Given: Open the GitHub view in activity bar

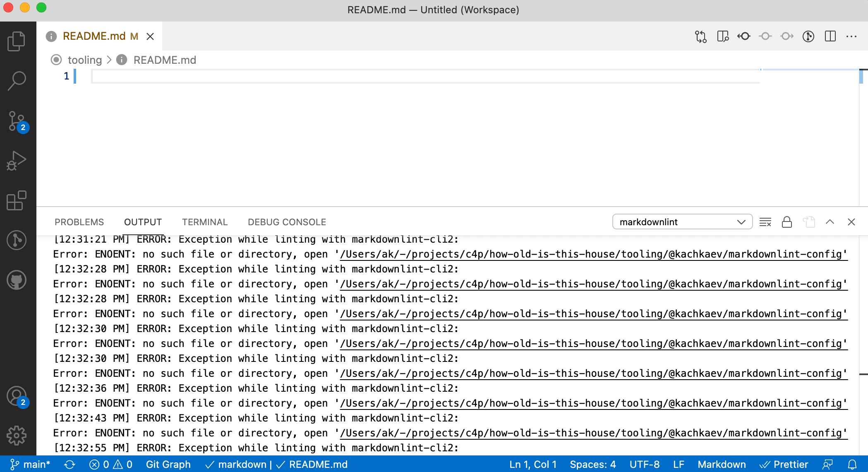Looking at the screenshot, I should coord(17,280).
